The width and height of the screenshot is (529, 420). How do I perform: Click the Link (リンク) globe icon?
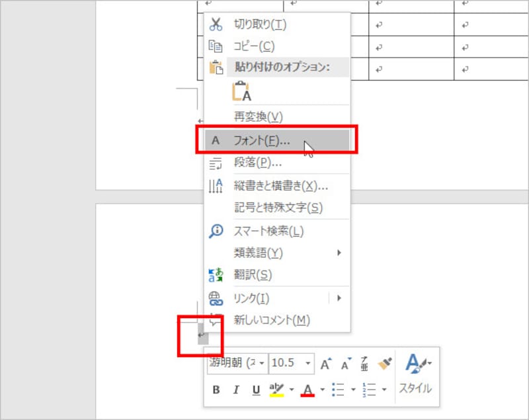215,299
